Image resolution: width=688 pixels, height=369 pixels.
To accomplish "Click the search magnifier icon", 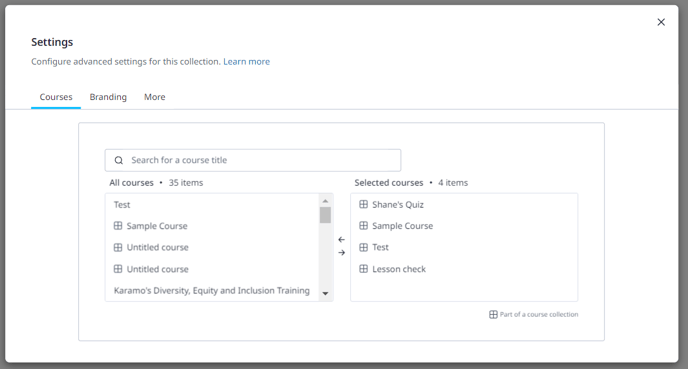I will point(118,160).
